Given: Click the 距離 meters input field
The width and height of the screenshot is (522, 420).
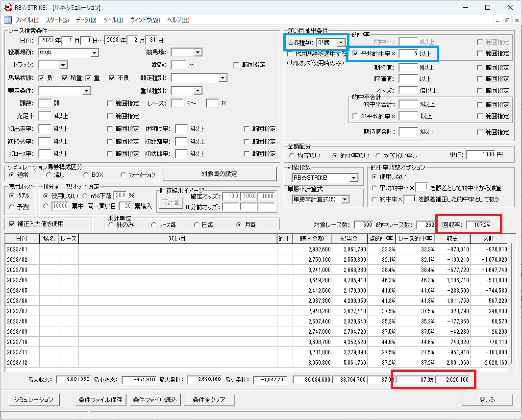Looking at the screenshot, I should pyautogui.click(x=178, y=65).
